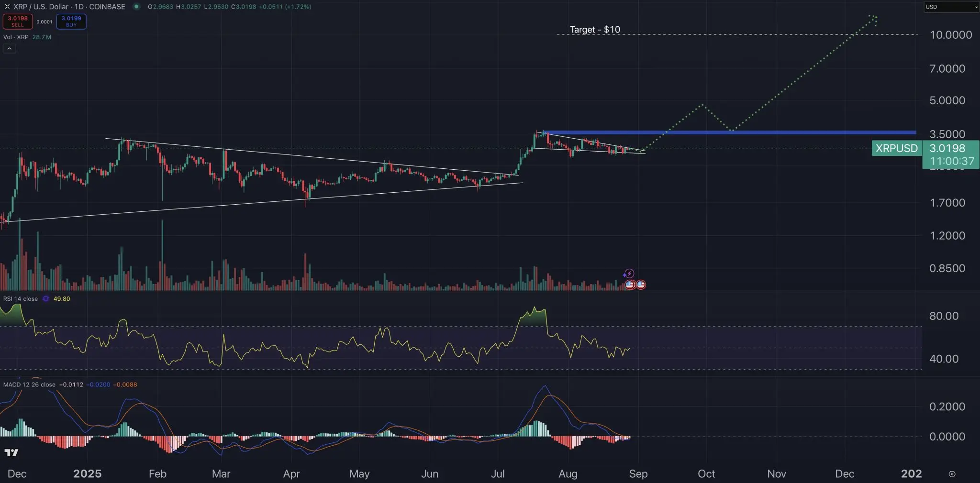Image resolution: width=980 pixels, height=483 pixels.
Task: Open the USD currency dropdown
Action: click(x=951, y=7)
